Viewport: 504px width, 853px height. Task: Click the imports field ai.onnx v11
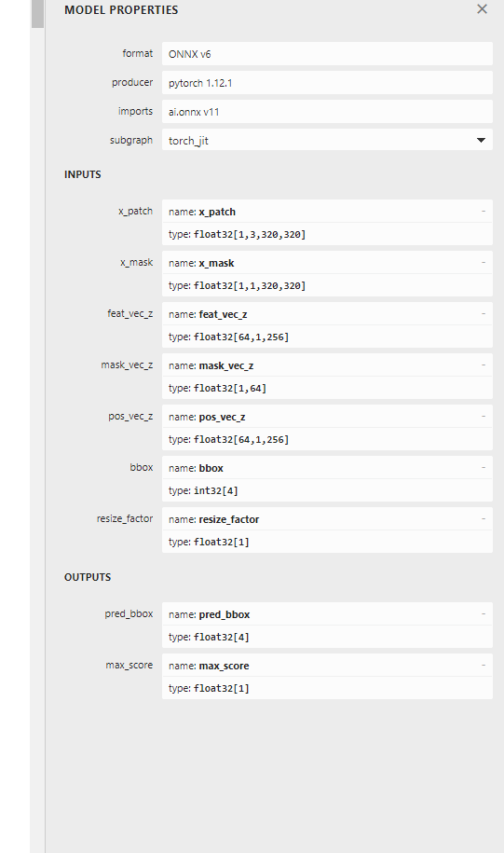pyautogui.click(x=327, y=112)
